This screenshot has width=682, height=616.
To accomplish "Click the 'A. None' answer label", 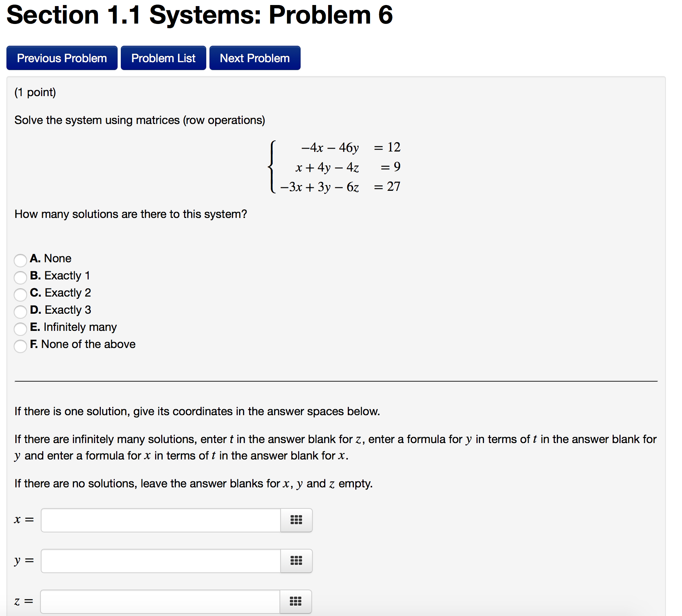I will coord(51,258).
